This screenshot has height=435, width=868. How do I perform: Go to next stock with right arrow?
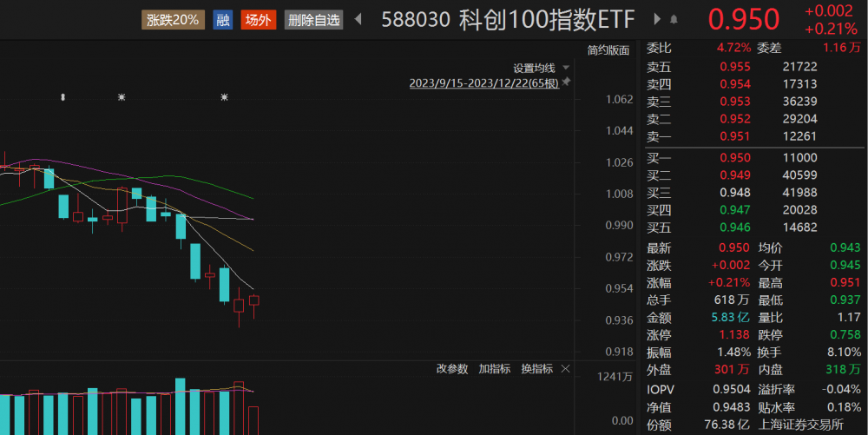(x=657, y=19)
